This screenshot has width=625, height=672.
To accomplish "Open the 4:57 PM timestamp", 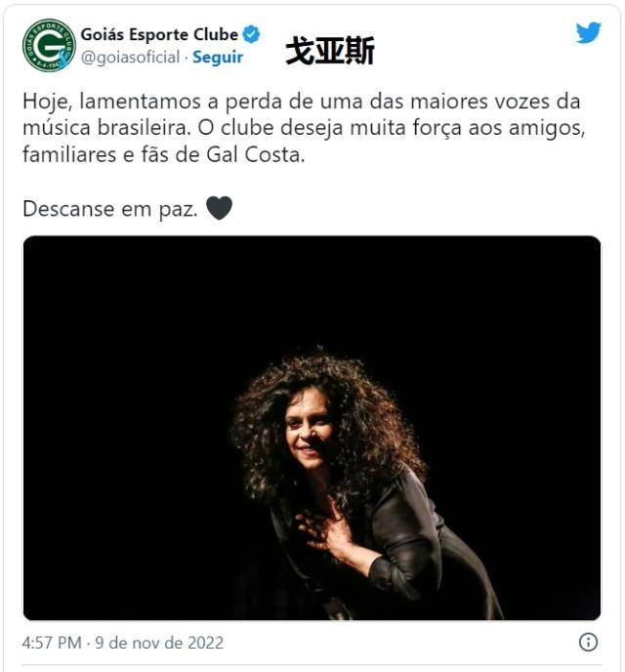I will pos(52,643).
